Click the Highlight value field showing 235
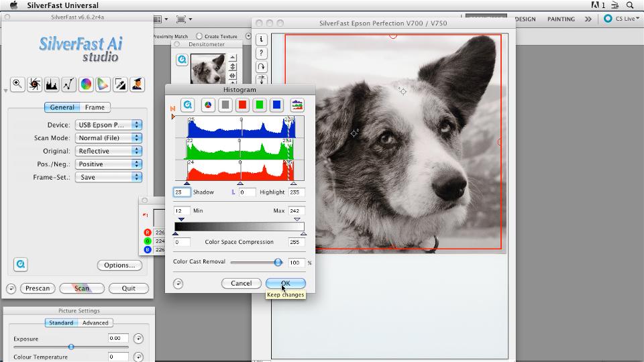The height and width of the screenshot is (362, 644). [x=297, y=192]
